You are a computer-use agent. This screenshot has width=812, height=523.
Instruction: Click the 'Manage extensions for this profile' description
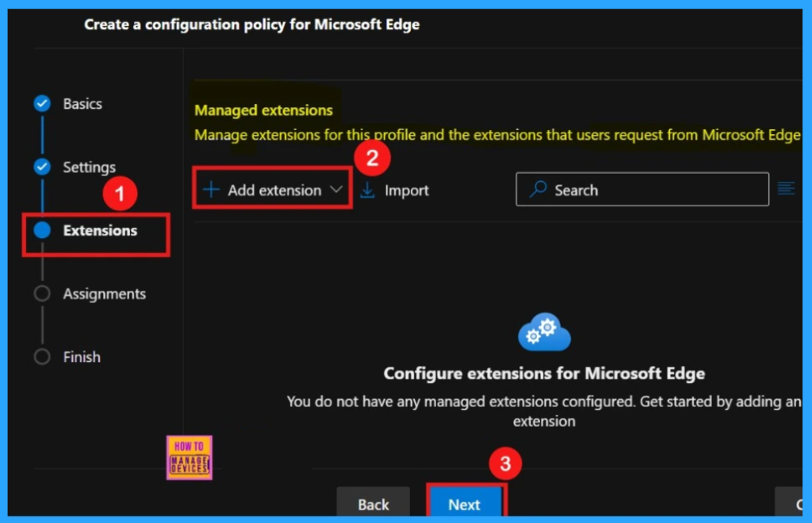[497, 135]
